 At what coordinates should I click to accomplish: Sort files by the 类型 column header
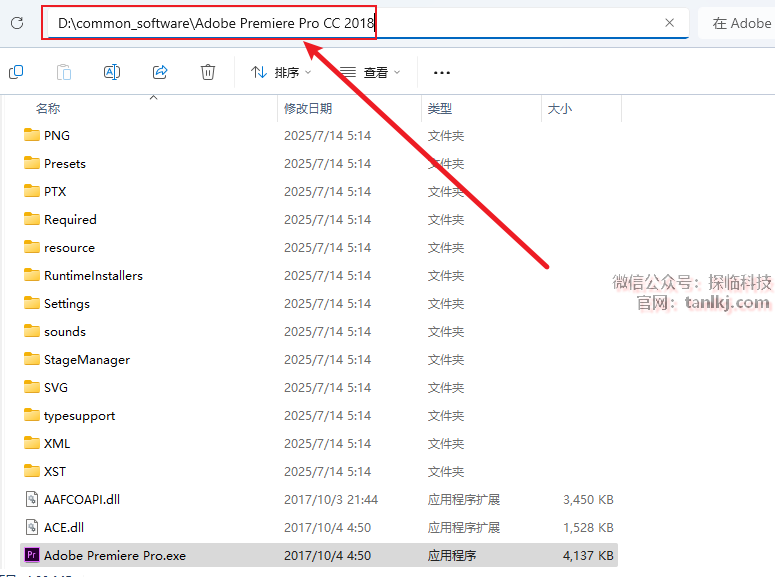click(440, 108)
